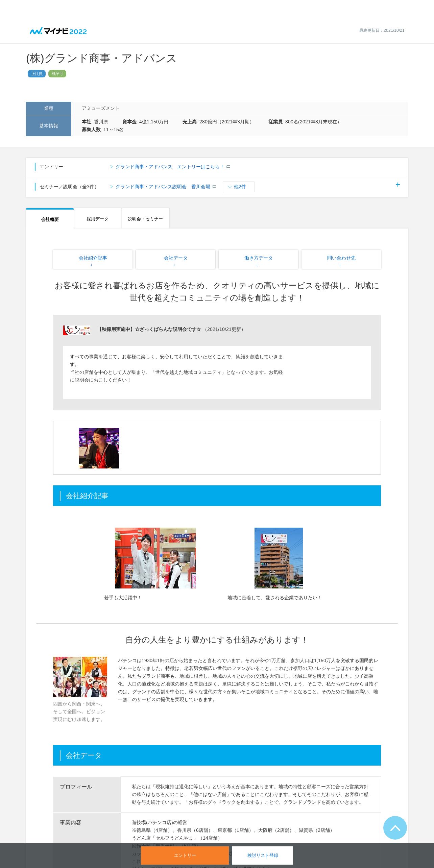Click the 本社 香川県 text
The image size is (434, 868).
(95, 122)
